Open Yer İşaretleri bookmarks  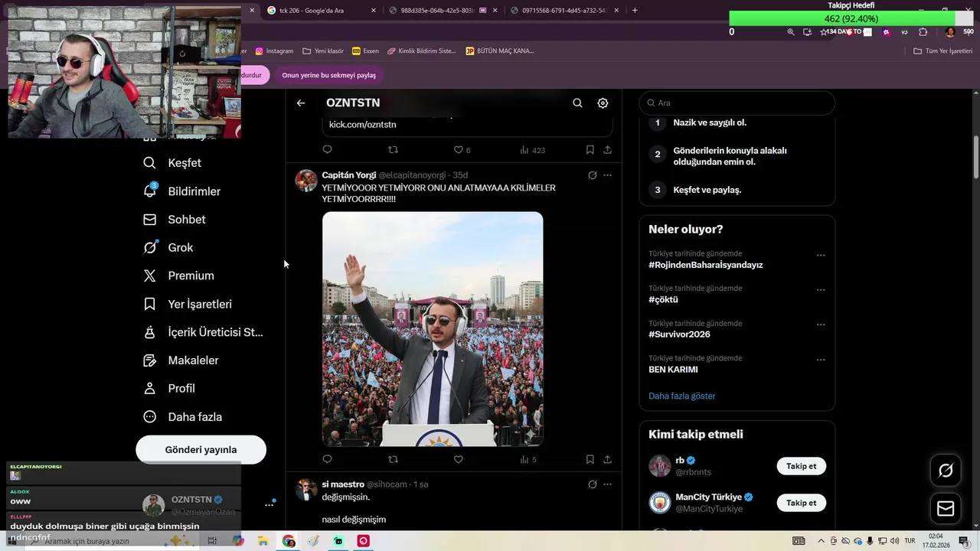(x=188, y=304)
